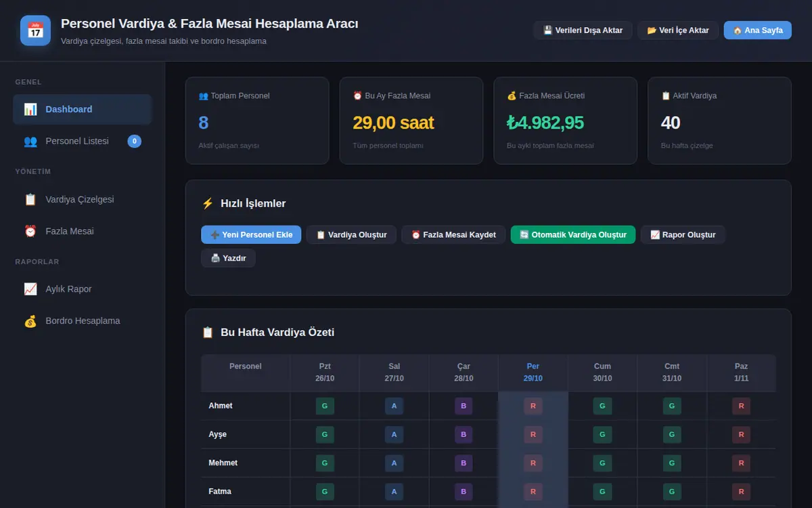This screenshot has height=508, width=812.
Task: Click the Dashboard chart icon in sidebar
Action: click(x=30, y=109)
